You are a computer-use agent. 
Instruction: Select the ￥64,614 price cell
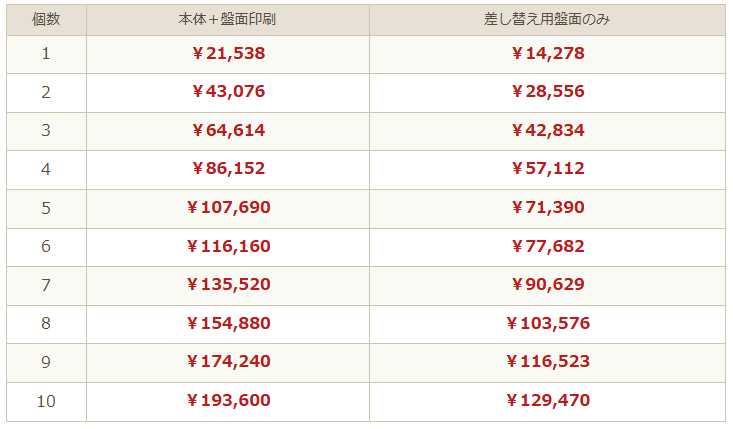pos(228,130)
